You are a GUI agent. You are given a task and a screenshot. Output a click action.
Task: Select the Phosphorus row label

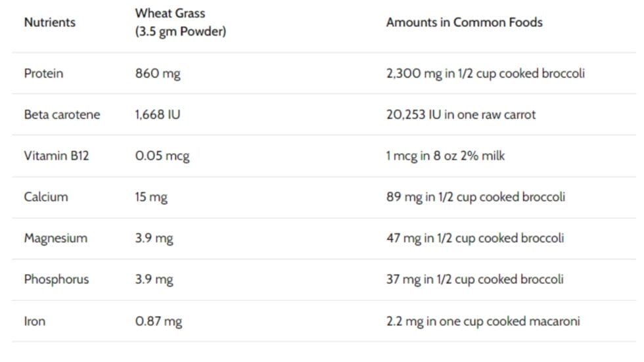56,280
